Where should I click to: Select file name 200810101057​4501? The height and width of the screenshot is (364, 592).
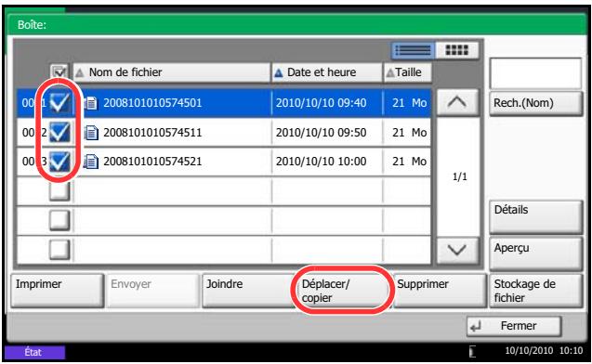click(152, 103)
